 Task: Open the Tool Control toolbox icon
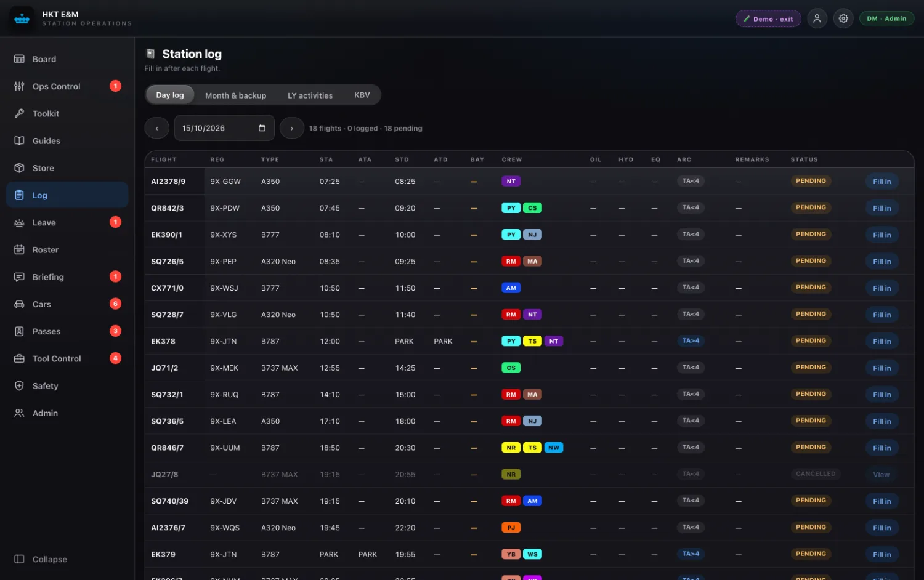(19, 358)
